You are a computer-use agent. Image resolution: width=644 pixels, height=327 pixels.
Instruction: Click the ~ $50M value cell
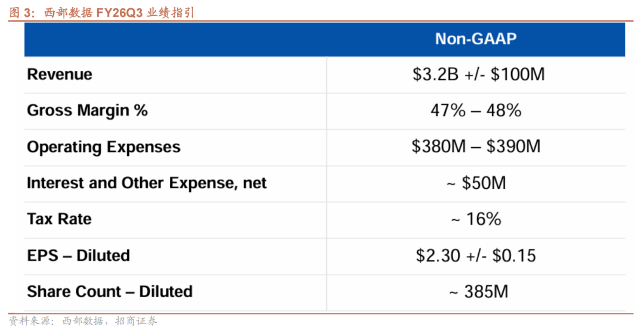[476, 183]
